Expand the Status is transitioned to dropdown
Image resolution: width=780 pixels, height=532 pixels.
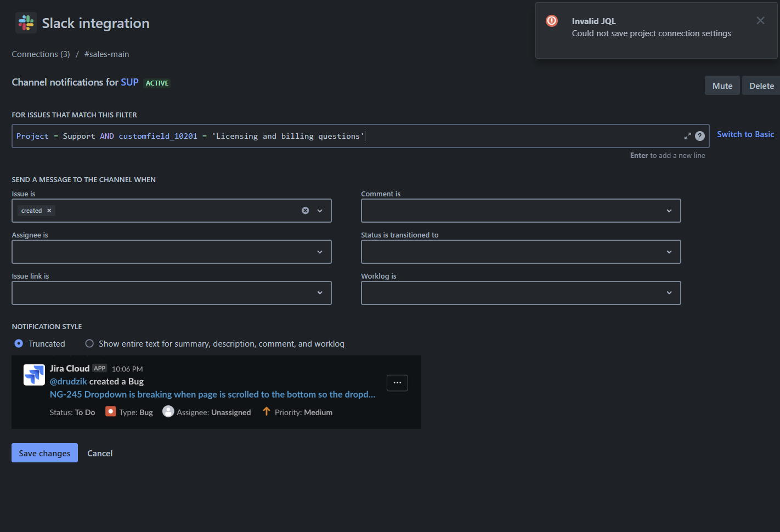[x=669, y=251]
